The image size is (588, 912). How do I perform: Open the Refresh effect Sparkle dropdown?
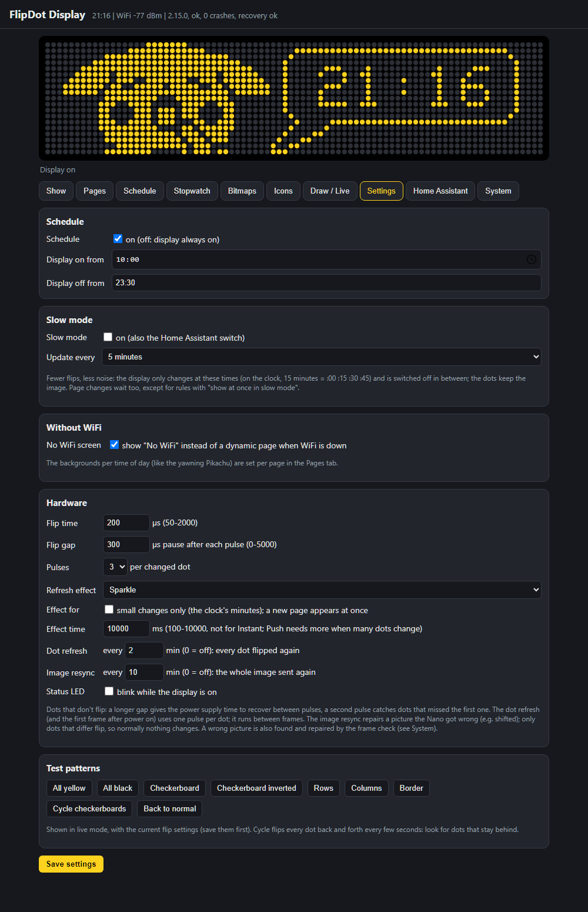(322, 590)
